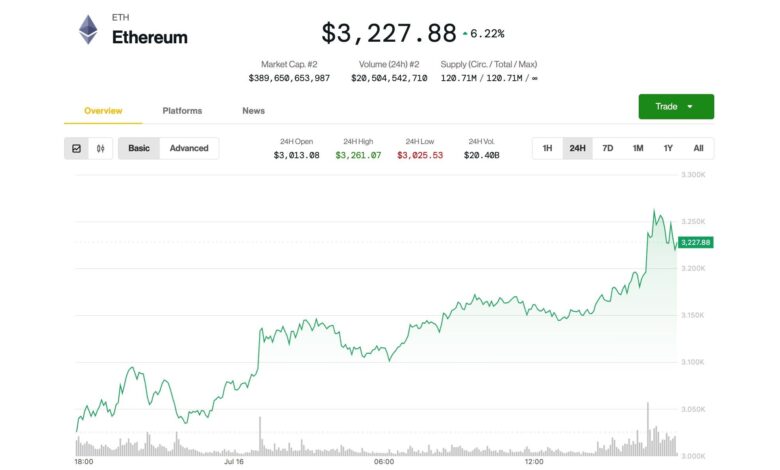Choose the 1M time range
Image resolution: width=780 pixels, height=470 pixels.
[x=637, y=148]
